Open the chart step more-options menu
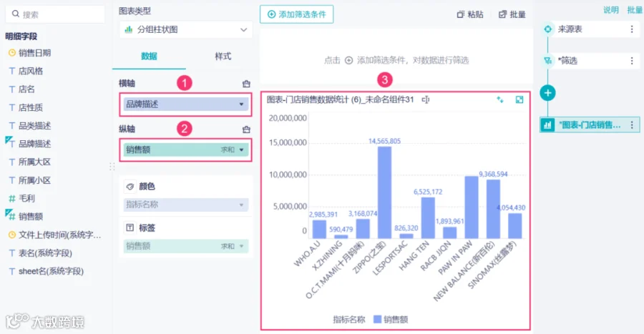Viewport: 644px width, 334px height. click(x=632, y=124)
